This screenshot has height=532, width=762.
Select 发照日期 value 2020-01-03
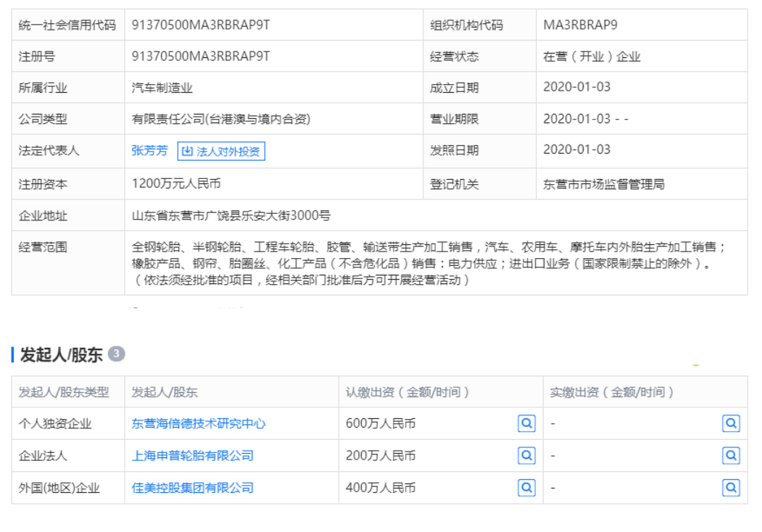[x=577, y=149]
